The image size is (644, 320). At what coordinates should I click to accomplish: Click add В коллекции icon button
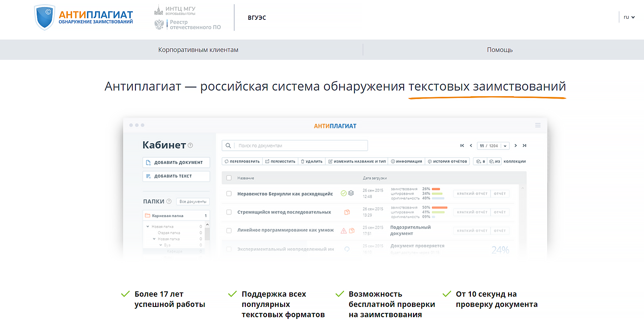pyautogui.click(x=480, y=161)
